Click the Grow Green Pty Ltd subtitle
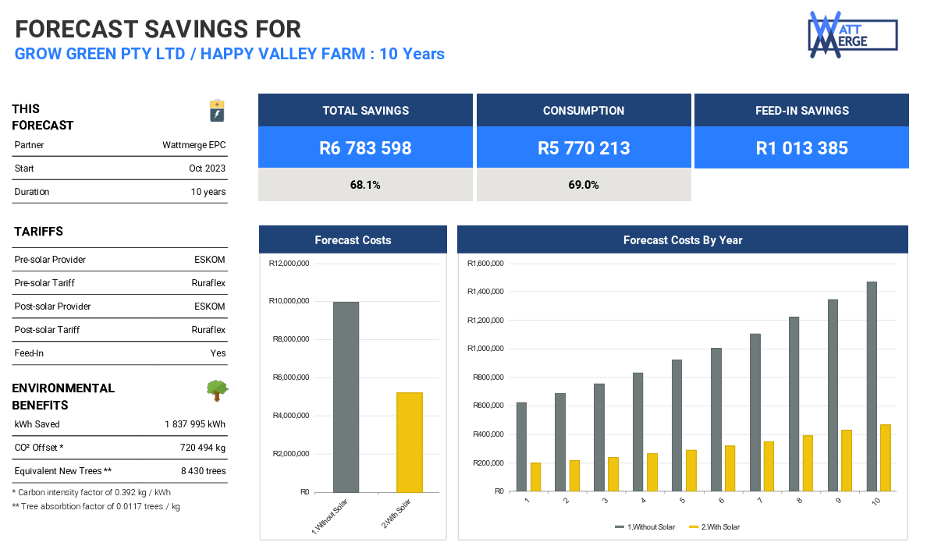Screen dimensions: 927x560 click(x=229, y=54)
